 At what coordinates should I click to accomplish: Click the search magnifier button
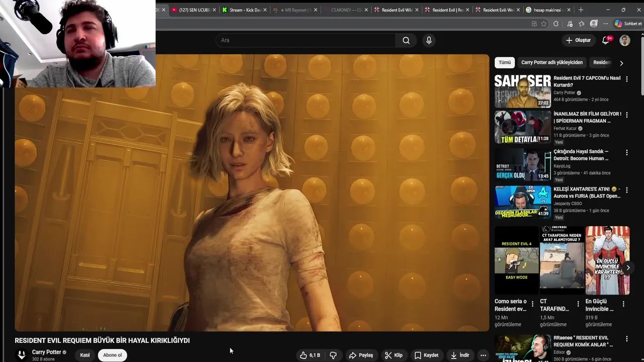406,40
